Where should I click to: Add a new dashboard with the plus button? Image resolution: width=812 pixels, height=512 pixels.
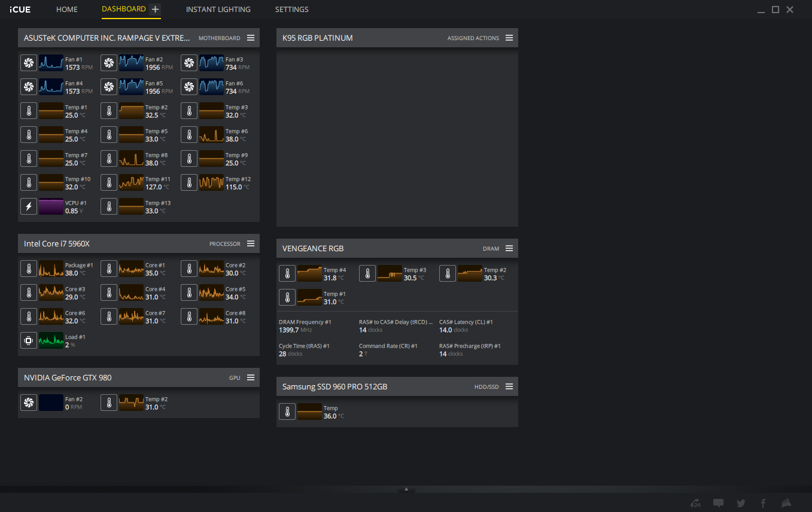[x=156, y=10]
